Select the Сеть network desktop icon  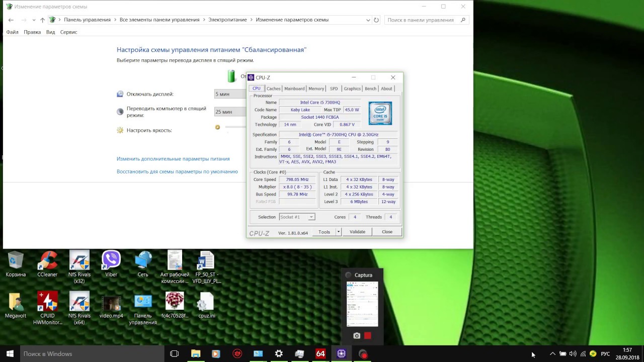point(143,264)
